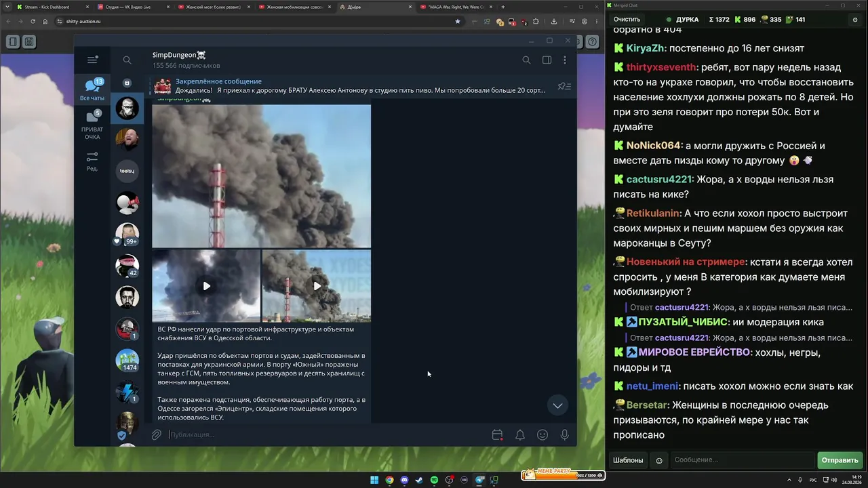Open the Merged Chat settings gear
Image resolution: width=868 pixels, height=488 pixels.
click(855, 20)
